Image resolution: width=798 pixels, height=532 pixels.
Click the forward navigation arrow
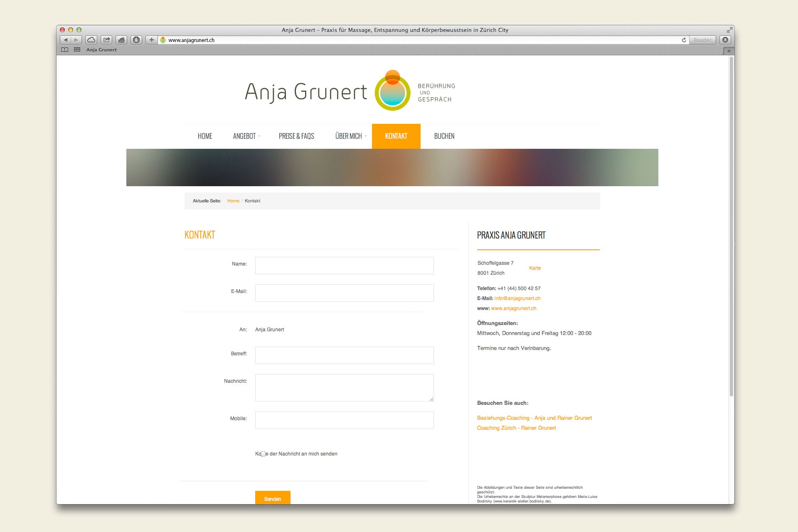click(x=76, y=40)
